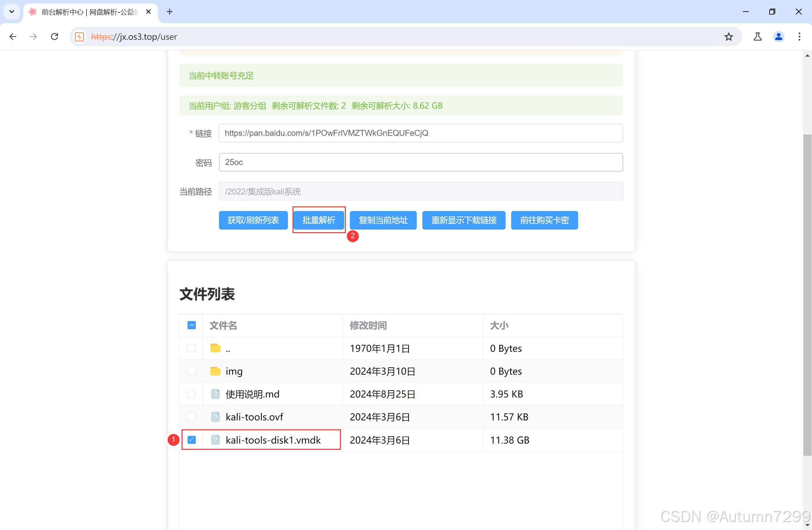Screen dimensions: 812x530
Task: Open a new browser tab
Action: pyautogui.click(x=170, y=12)
